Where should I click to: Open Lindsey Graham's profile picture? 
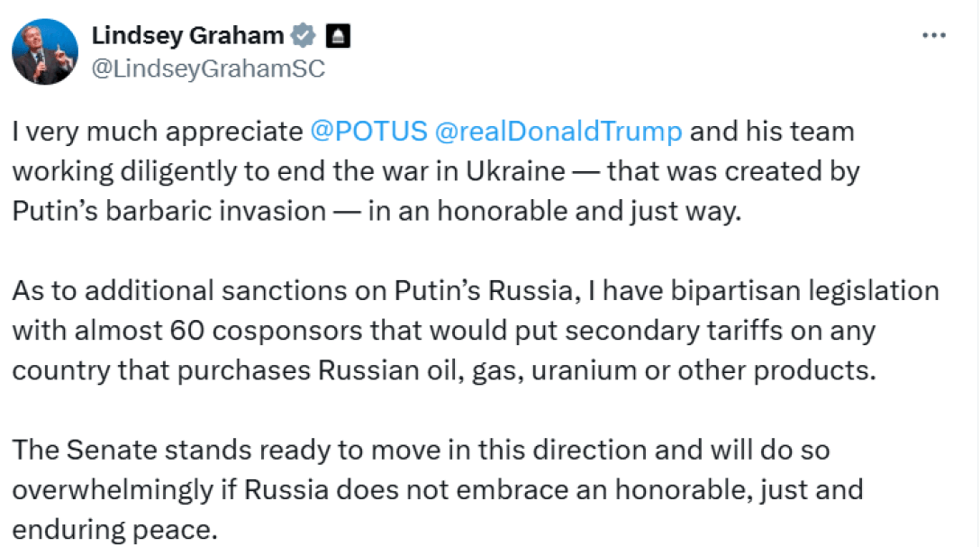coord(44,51)
